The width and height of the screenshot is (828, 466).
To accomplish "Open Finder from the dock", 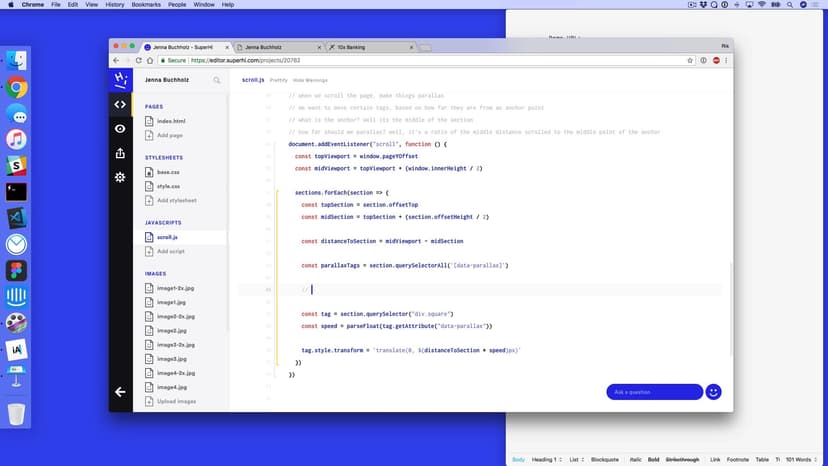I will (16, 61).
